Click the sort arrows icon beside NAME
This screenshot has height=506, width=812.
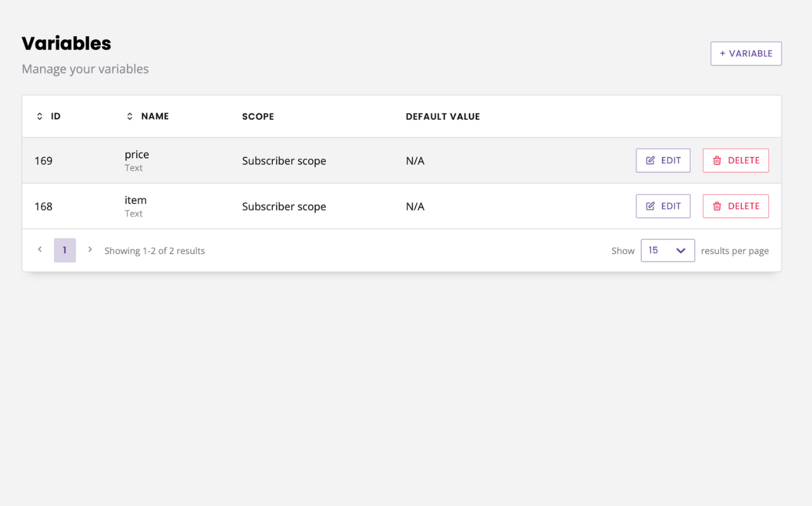coord(129,117)
